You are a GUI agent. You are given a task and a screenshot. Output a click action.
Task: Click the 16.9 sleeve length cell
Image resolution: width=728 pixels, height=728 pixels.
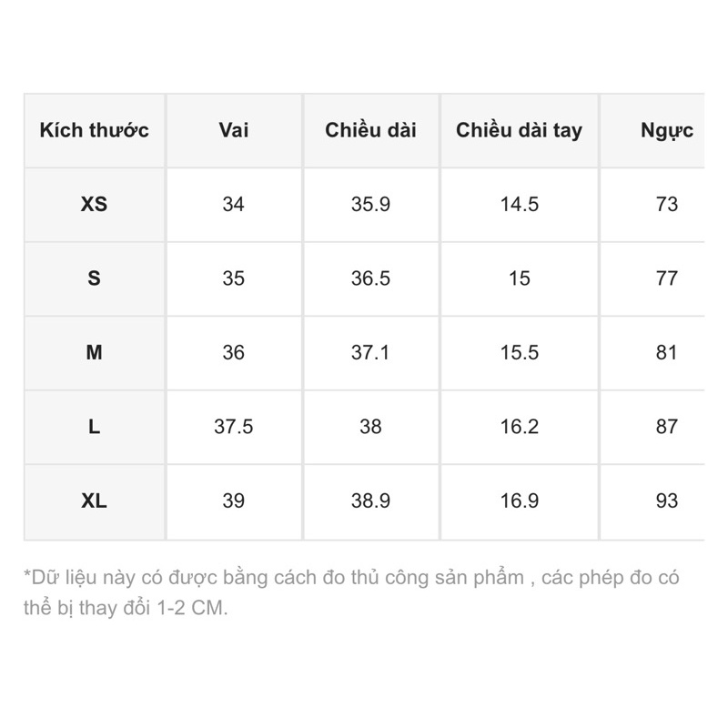coord(519,500)
